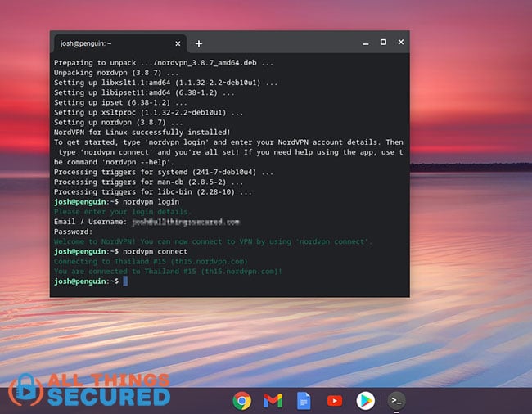Click 'Welcome to NordVPN!' message line
The width and height of the screenshot is (532, 414).
[213, 241]
